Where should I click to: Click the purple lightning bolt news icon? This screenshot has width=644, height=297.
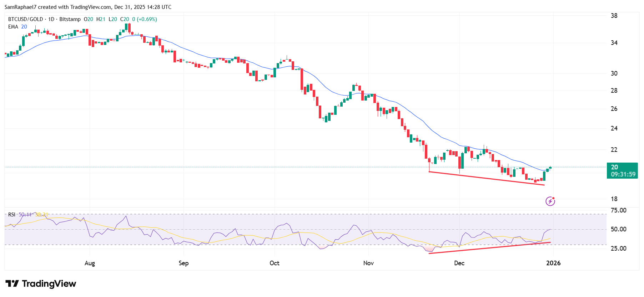pyautogui.click(x=550, y=201)
